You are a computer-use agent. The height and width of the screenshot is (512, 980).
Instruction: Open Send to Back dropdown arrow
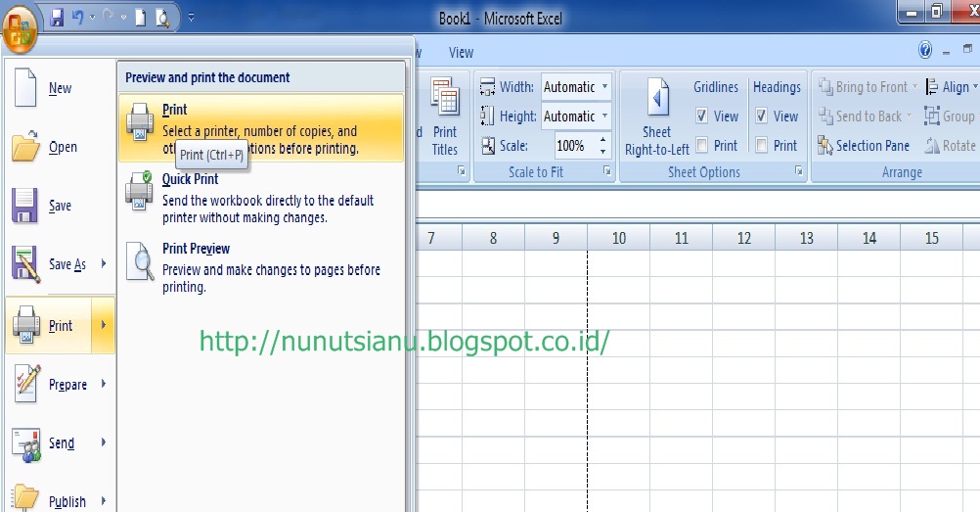909,116
